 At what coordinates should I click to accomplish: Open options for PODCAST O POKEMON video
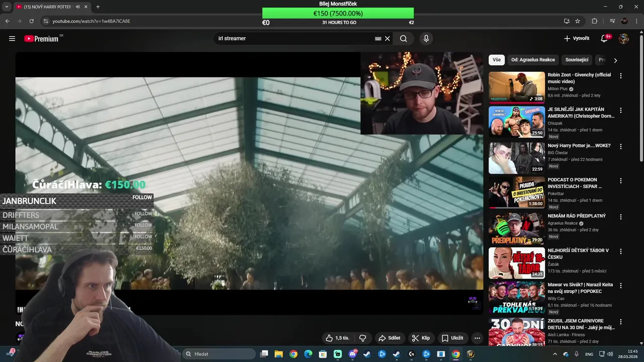[620, 180]
